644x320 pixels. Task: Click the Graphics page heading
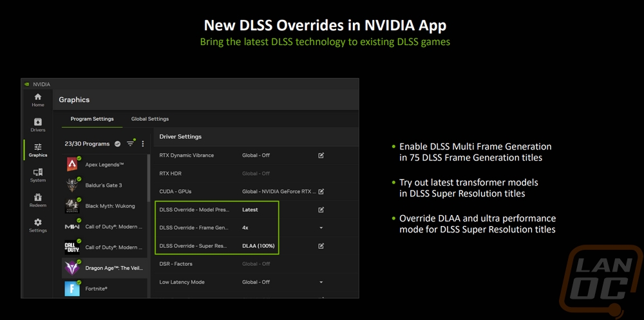pyautogui.click(x=74, y=100)
